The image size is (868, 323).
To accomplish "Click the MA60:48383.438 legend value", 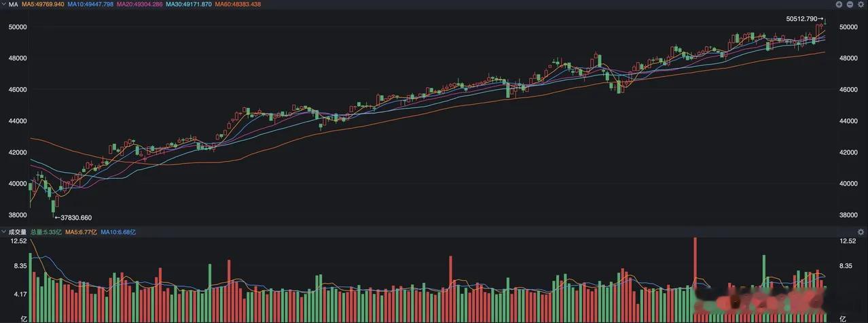I will pyautogui.click(x=238, y=4).
